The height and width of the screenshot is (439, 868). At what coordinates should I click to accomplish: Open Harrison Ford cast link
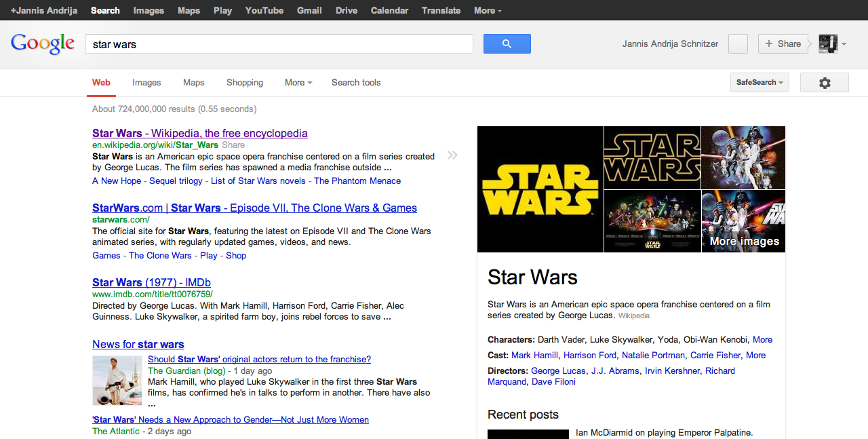590,356
